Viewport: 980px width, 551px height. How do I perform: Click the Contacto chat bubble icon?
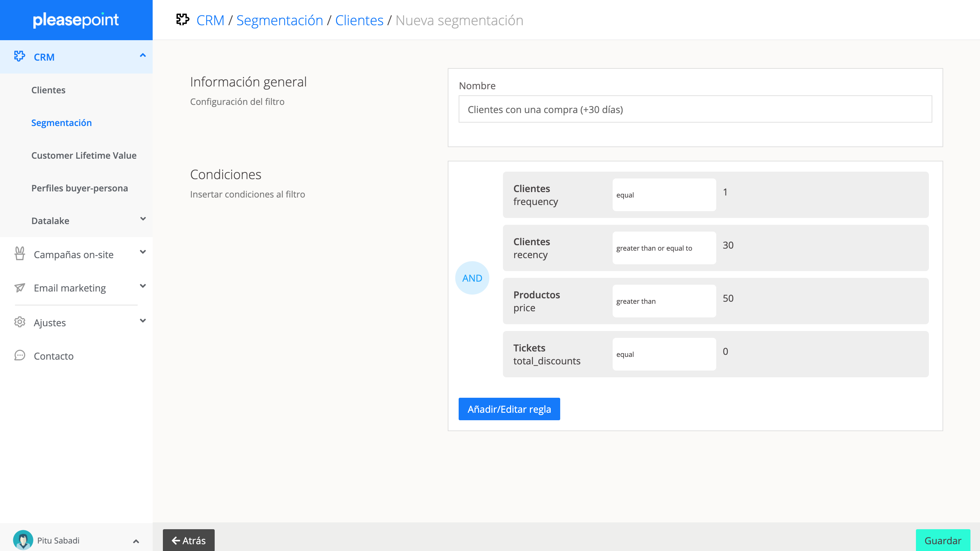pos(20,356)
